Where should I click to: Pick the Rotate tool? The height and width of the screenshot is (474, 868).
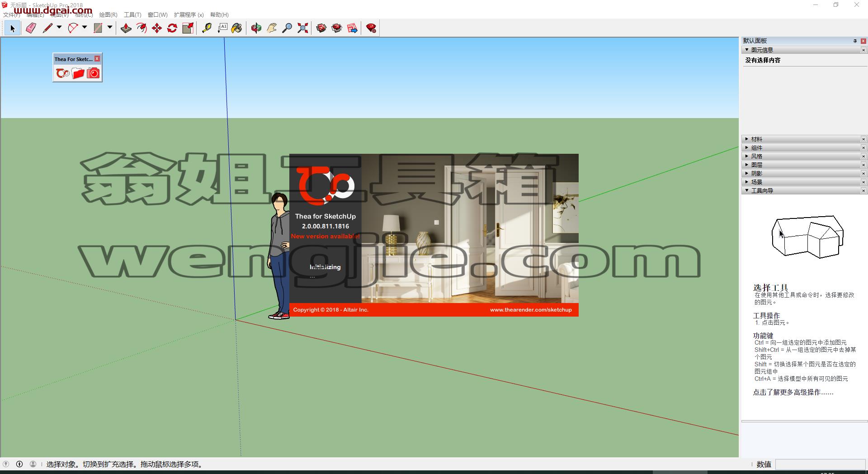[172, 28]
